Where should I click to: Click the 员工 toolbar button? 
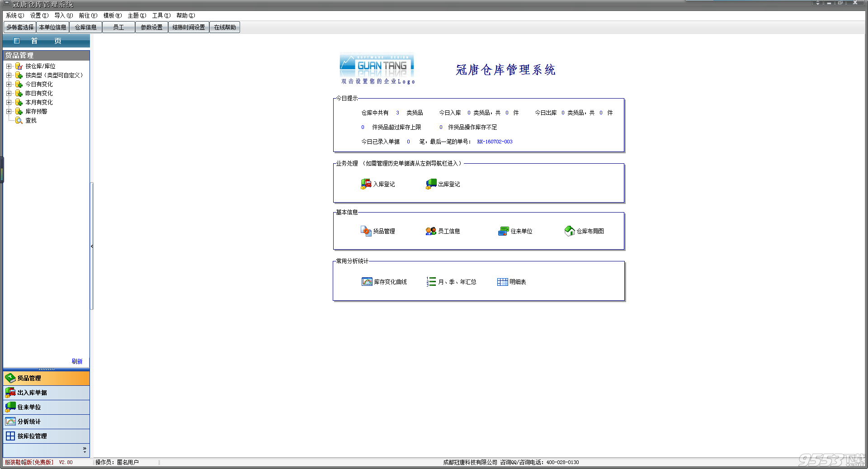(x=119, y=27)
